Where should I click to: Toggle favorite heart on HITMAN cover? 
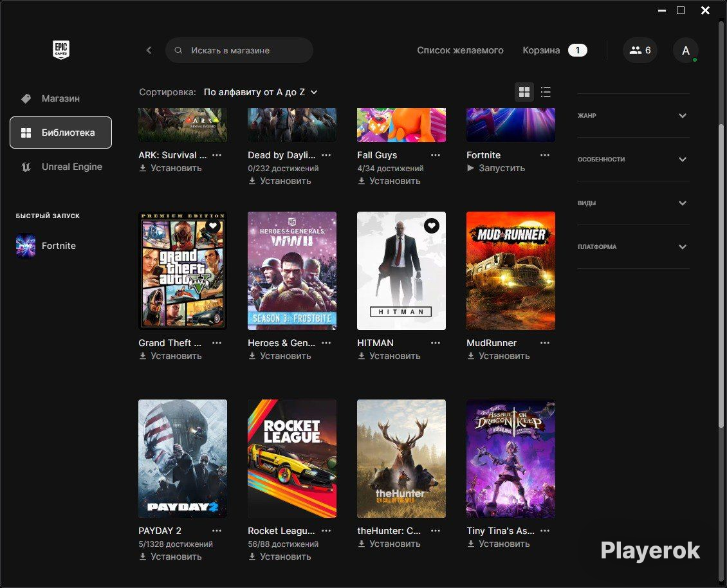pos(432,226)
